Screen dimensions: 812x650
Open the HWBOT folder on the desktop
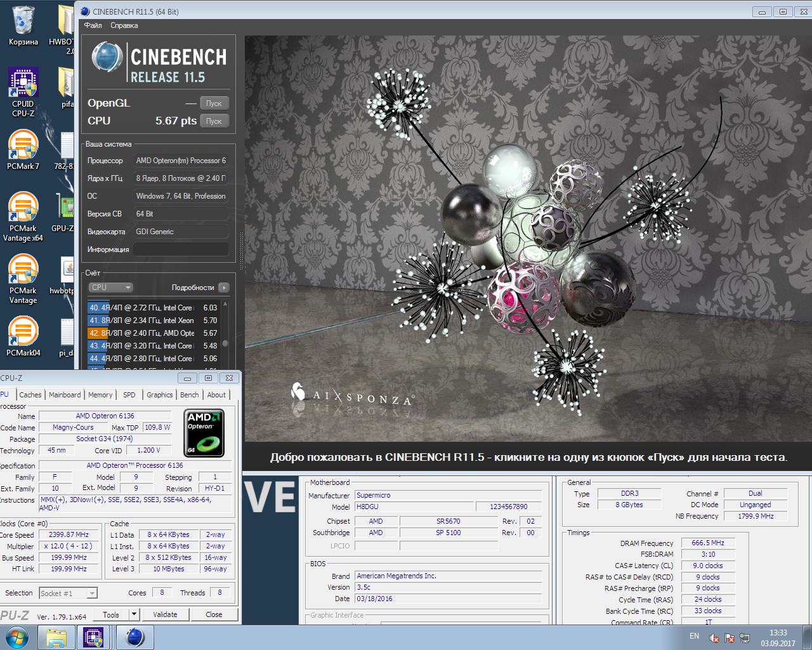(62, 29)
